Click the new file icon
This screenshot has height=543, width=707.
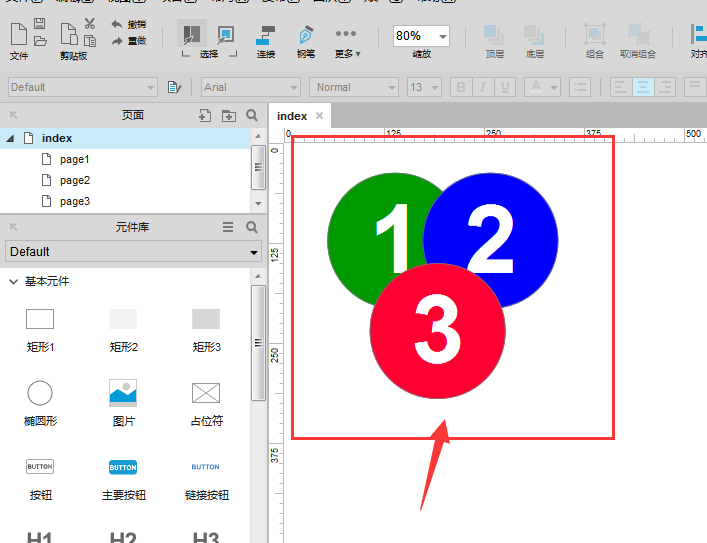pos(18,34)
